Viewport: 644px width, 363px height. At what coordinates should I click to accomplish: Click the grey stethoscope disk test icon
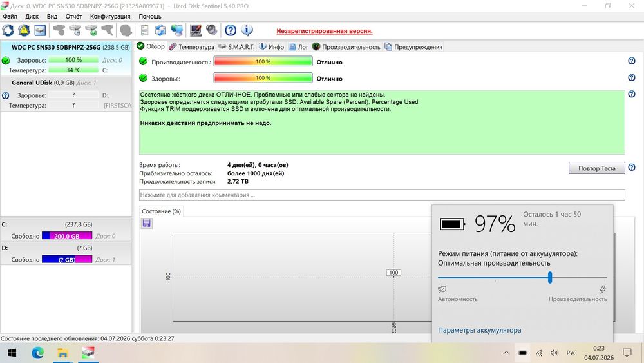coord(59,30)
